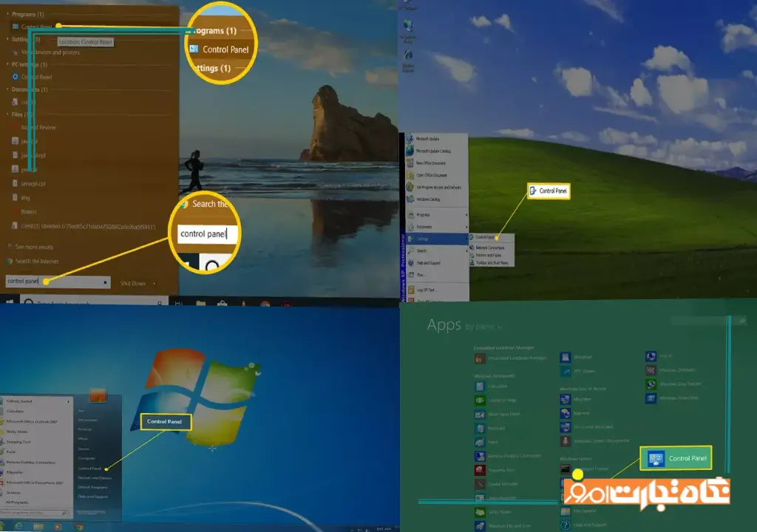Open Control Panel tile in Windows 8 Apps
Image resolution: width=757 pixels, height=532 pixels.
point(677,459)
